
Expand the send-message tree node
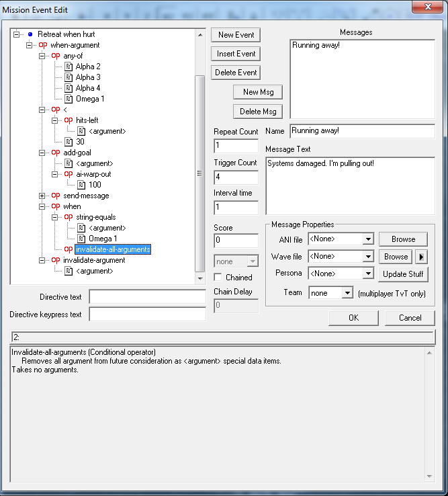pos(42,196)
